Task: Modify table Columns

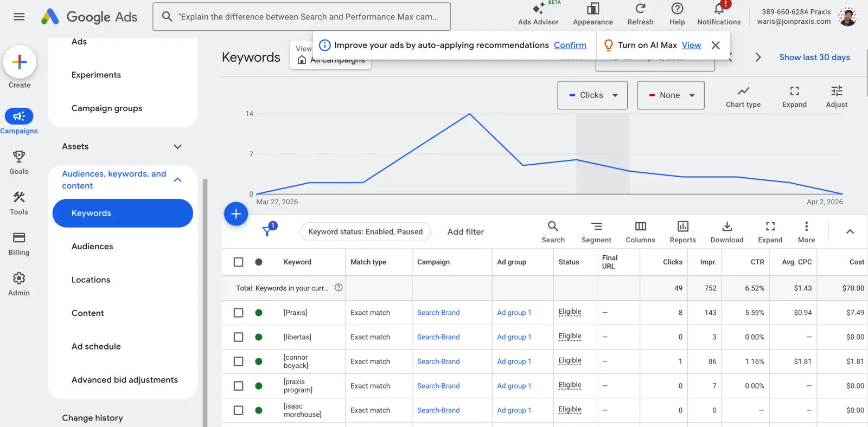Action: [x=640, y=232]
